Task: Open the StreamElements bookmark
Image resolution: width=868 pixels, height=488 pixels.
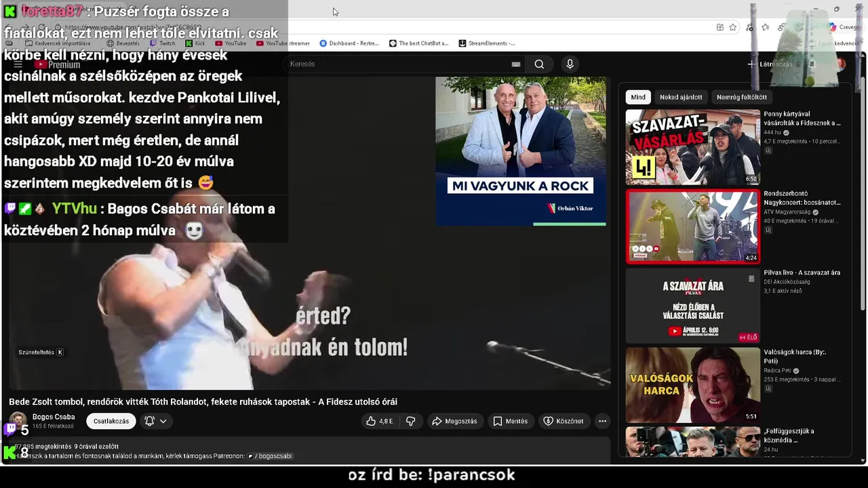Action: coord(487,43)
